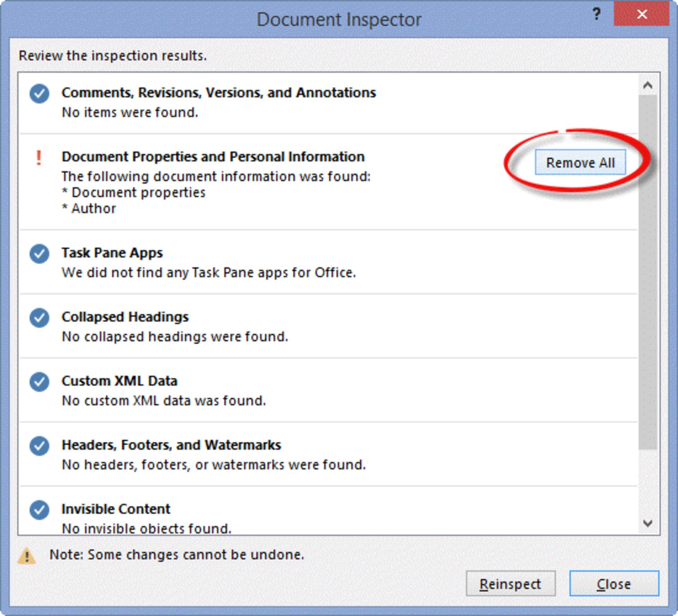
Task: Select the '* Document properties' line
Action: coord(134,192)
